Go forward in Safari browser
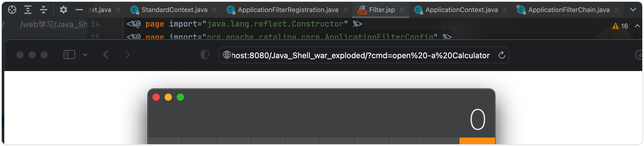644x146 pixels. coord(127,55)
